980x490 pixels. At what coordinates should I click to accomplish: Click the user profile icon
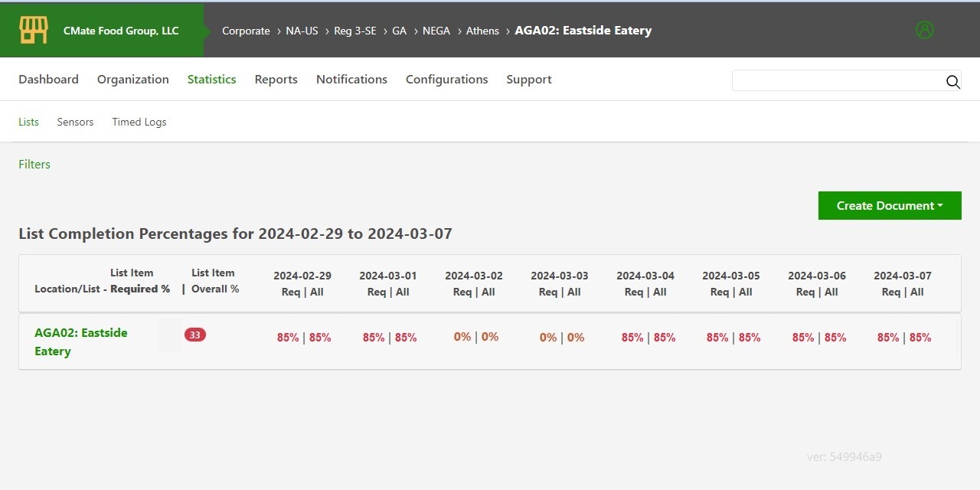[924, 30]
